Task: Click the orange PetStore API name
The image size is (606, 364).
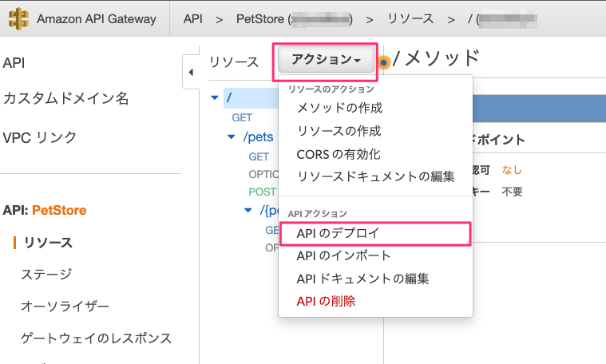Action: click(x=59, y=210)
